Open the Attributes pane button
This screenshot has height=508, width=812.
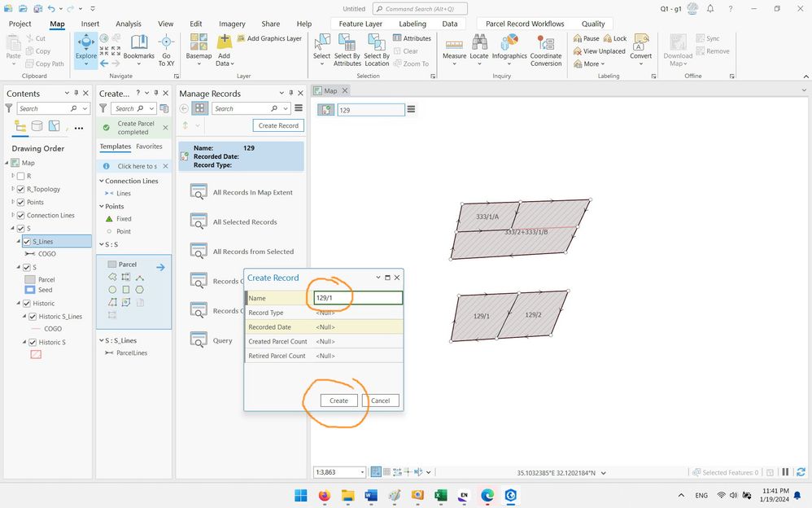point(412,38)
